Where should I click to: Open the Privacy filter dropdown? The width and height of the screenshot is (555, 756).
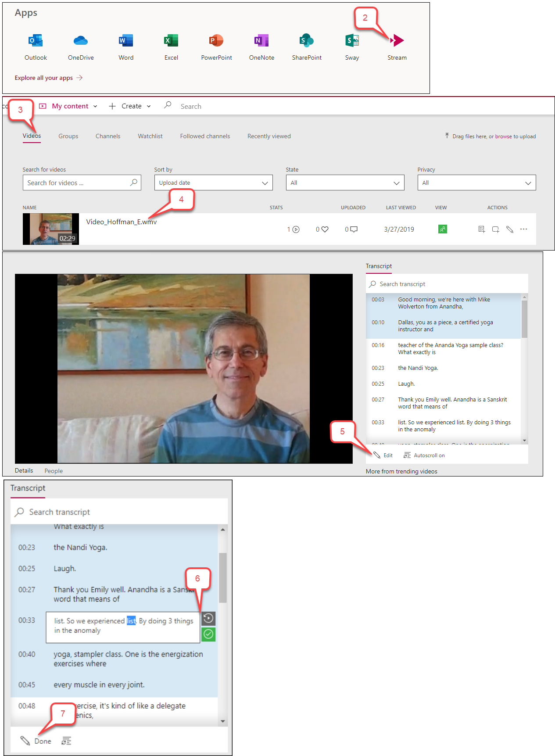point(476,183)
